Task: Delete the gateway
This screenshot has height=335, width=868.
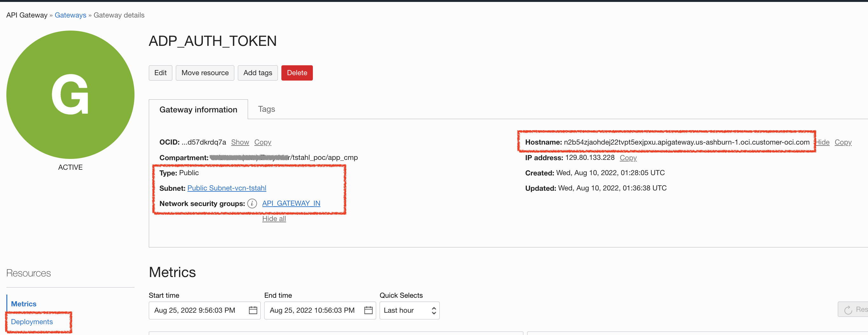Action: [x=297, y=73]
